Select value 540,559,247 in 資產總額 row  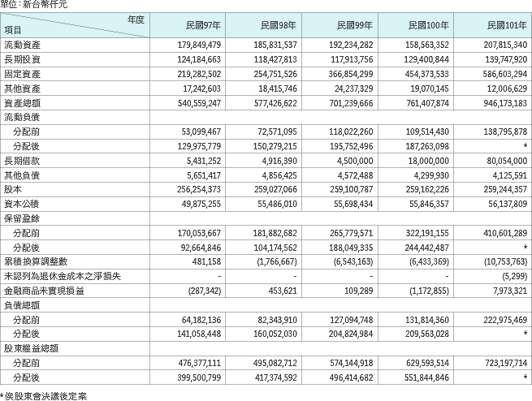pyautogui.click(x=199, y=103)
